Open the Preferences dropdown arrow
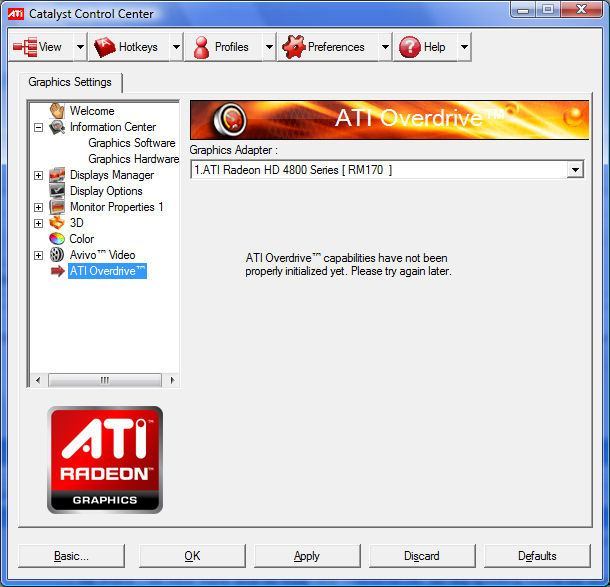Screen dimensions: 610x587 tap(385, 47)
